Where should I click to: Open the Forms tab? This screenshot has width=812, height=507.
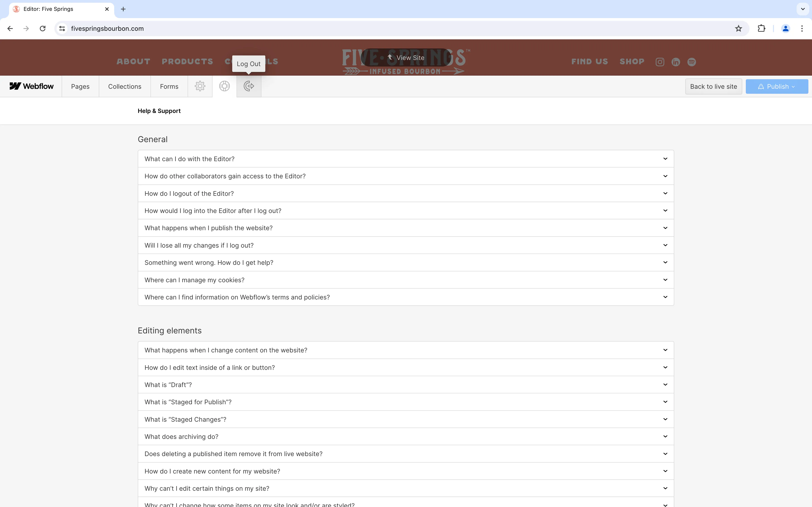point(168,86)
